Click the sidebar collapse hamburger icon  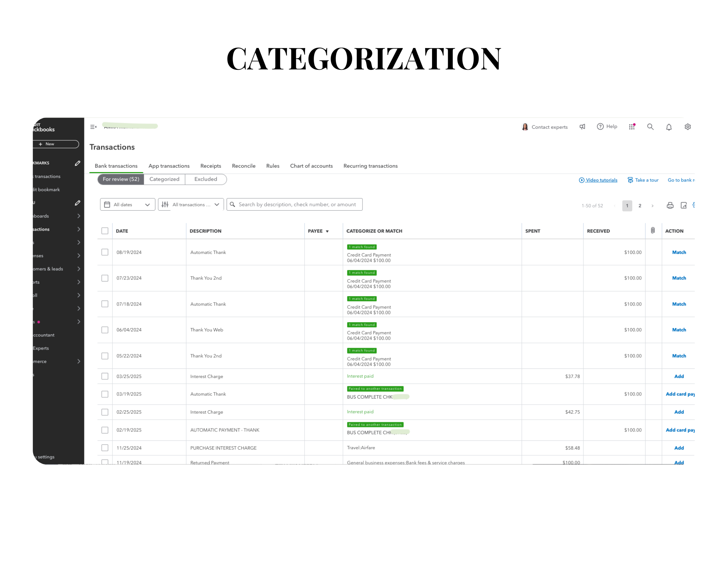tap(93, 127)
